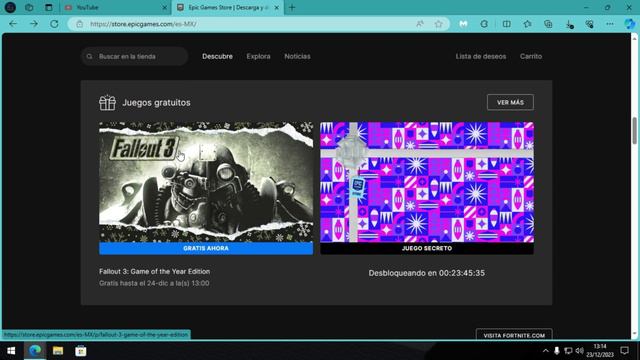Go forward to the next page
640x360 pixels.
(x=33, y=24)
